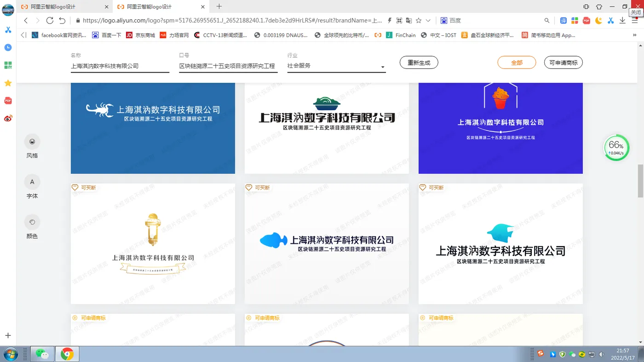Click the browser address bar URL
The height and width of the screenshot is (362, 644).
click(x=231, y=21)
